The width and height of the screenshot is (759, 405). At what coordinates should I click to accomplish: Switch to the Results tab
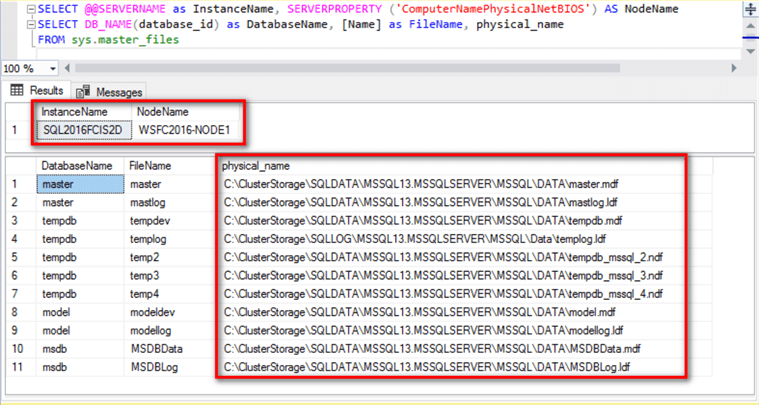click(x=37, y=90)
